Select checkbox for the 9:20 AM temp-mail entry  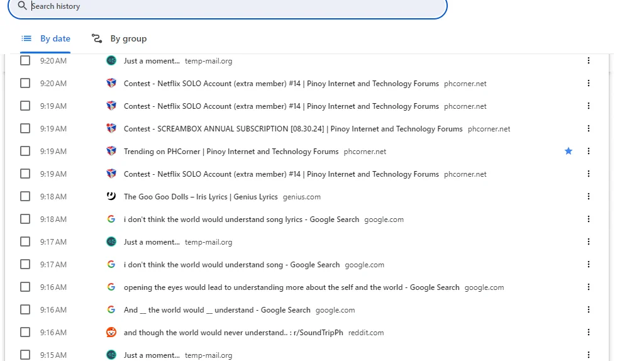(x=25, y=60)
